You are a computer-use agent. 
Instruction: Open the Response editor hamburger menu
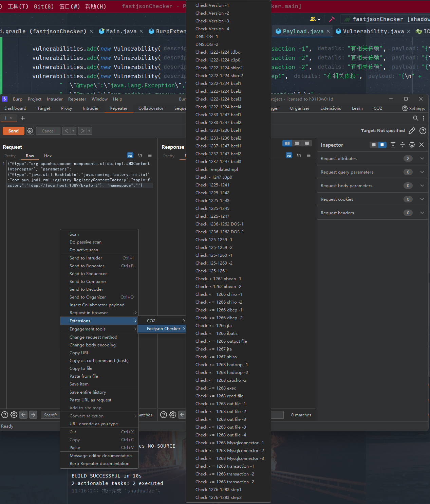(309, 155)
